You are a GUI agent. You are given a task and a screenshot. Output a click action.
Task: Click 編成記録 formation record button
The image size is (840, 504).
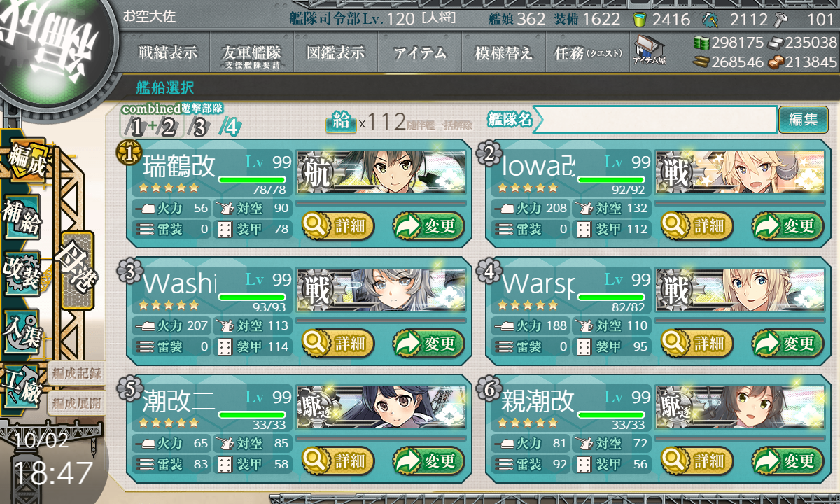click(x=77, y=373)
